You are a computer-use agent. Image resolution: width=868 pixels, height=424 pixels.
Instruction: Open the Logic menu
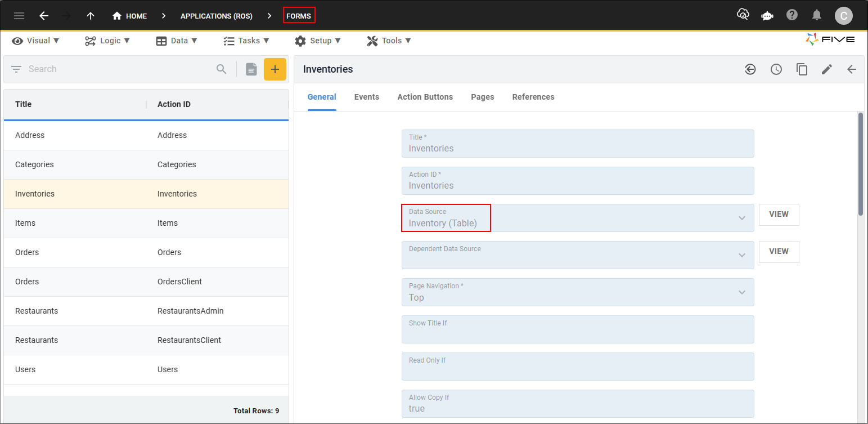[107, 41]
